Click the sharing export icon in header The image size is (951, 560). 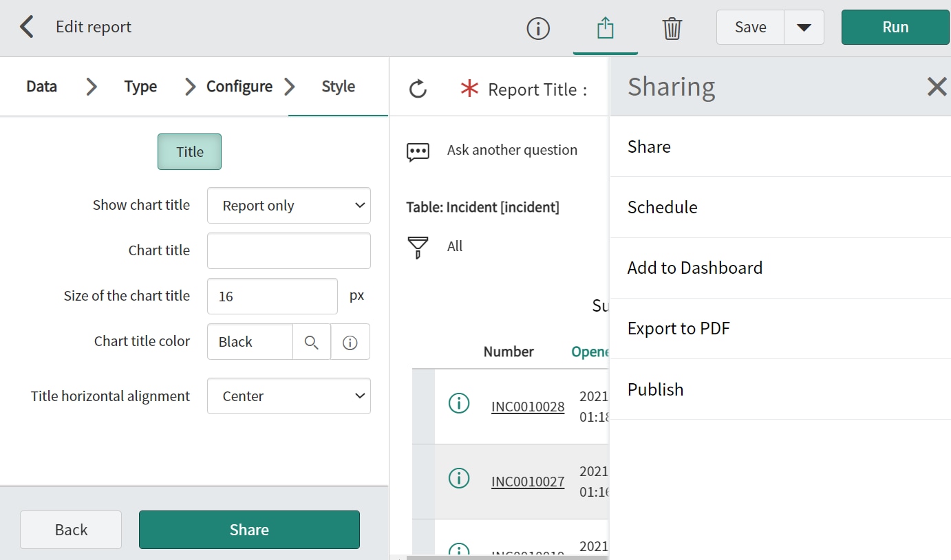click(x=605, y=28)
